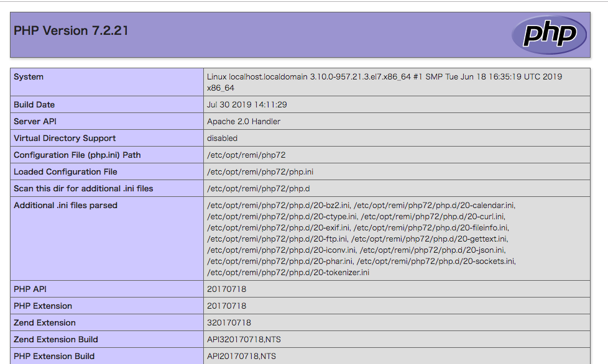Select the 'Virtual Directory Support' label
608x364 pixels.
(x=65, y=139)
